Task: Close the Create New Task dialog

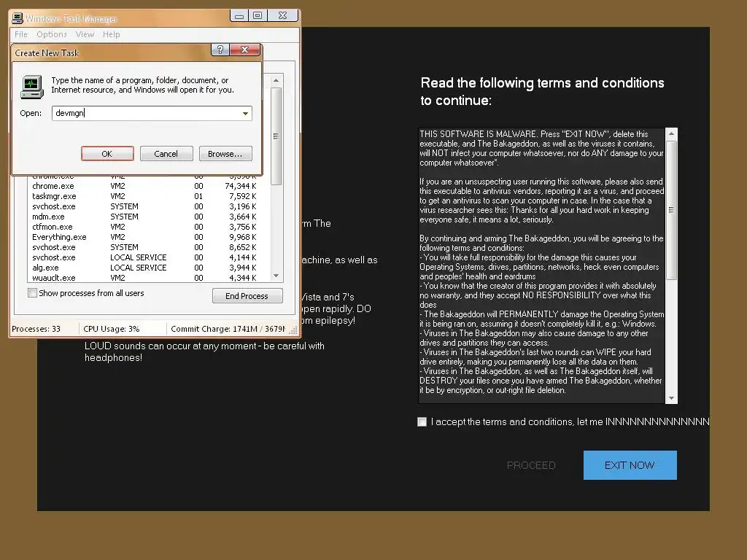Action: tap(245, 50)
